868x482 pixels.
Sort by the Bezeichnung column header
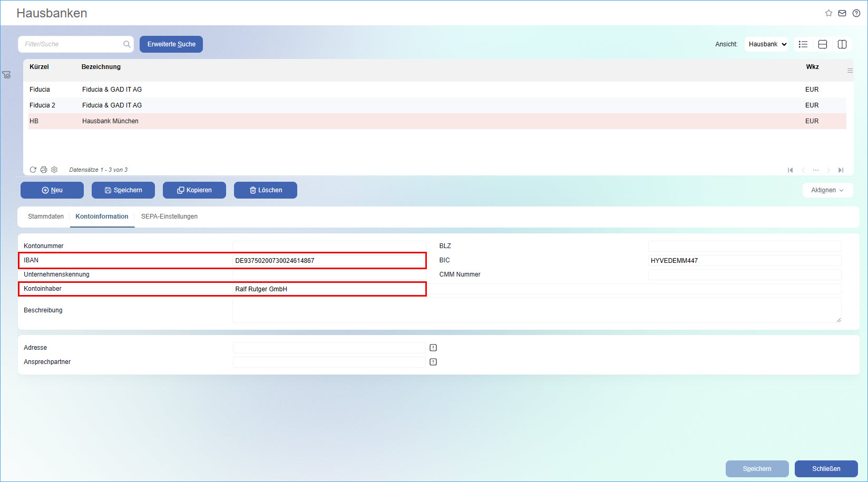pyautogui.click(x=101, y=67)
